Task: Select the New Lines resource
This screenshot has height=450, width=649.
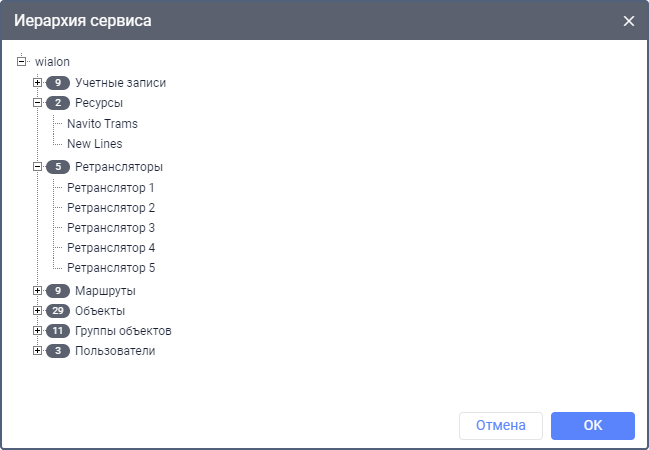Action: (x=95, y=144)
